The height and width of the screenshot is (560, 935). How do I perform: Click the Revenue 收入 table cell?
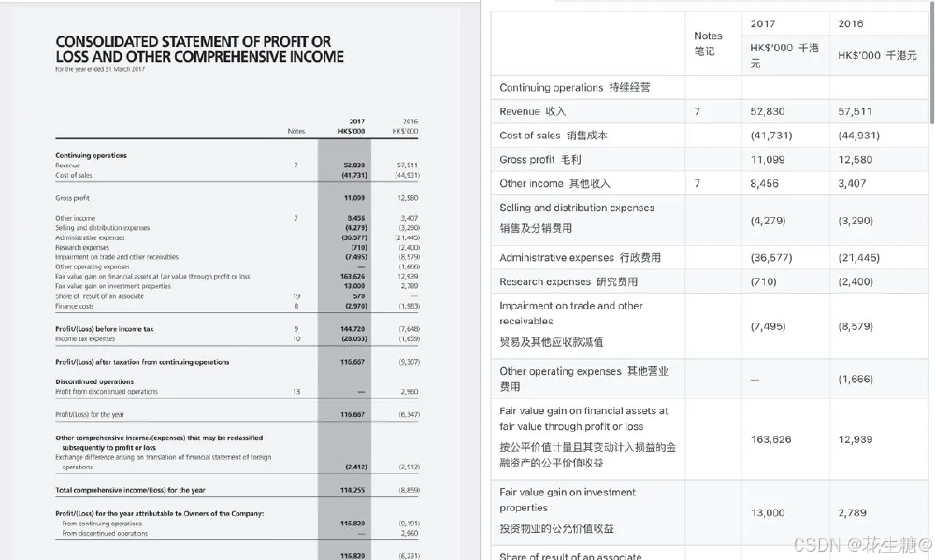coord(544,111)
